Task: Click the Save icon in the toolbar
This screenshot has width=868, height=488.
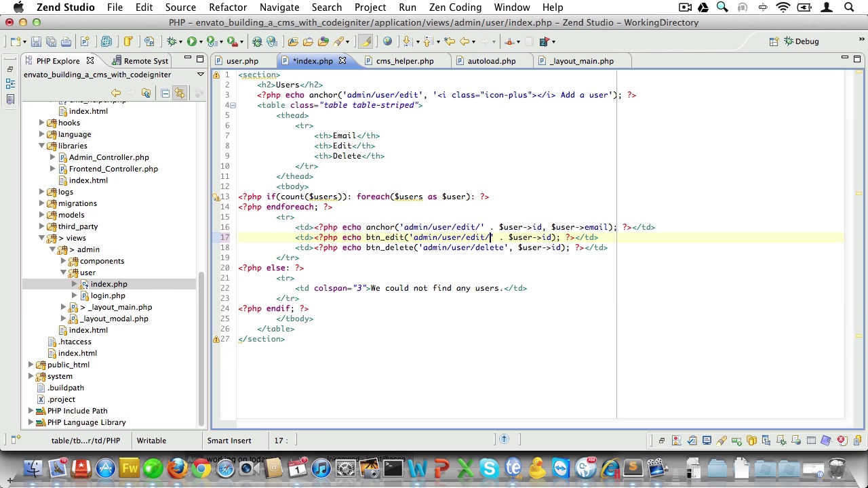Action: 36,41
